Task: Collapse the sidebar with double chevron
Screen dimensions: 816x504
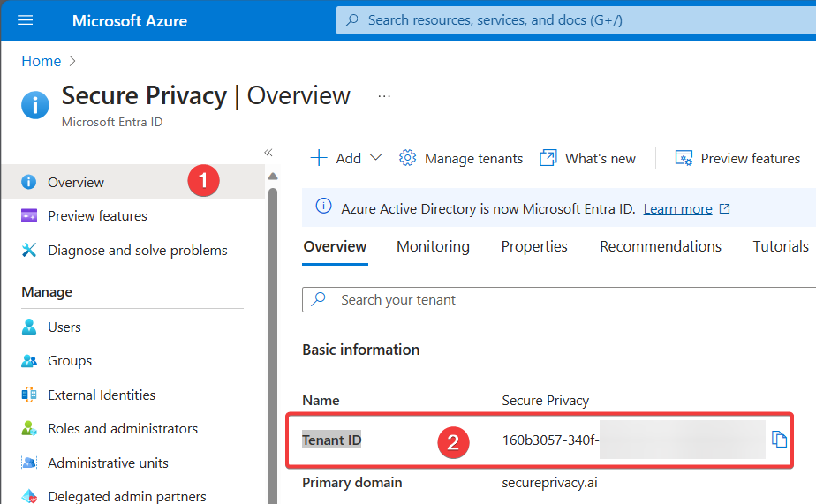Action: click(x=268, y=153)
